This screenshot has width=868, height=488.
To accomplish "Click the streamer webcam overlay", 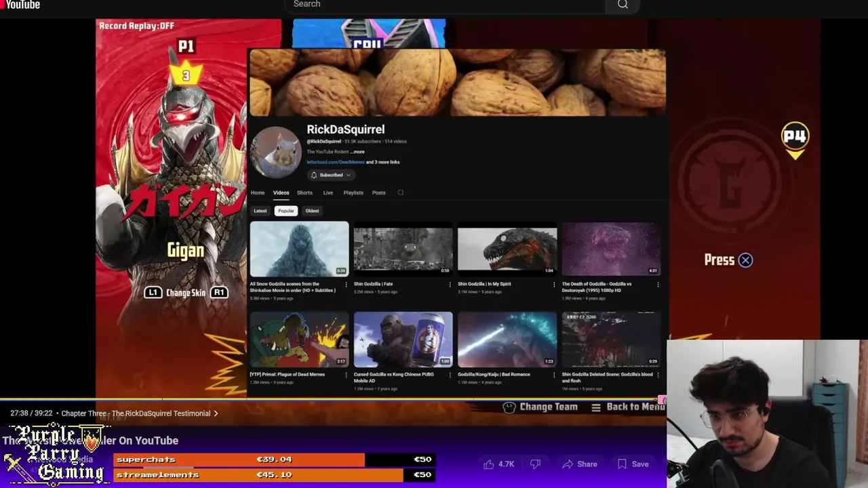I will (767, 413).
